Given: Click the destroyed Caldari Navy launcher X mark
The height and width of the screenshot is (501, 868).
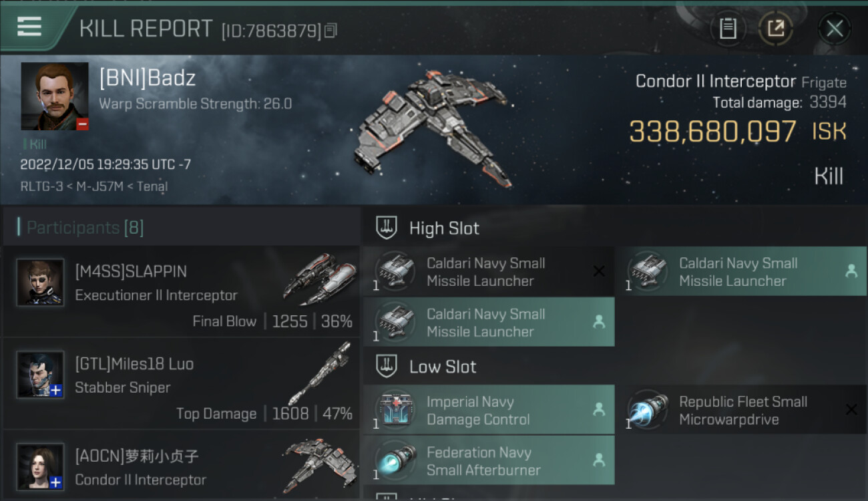Looking at the screenshot, I should (x=599, y=271).
